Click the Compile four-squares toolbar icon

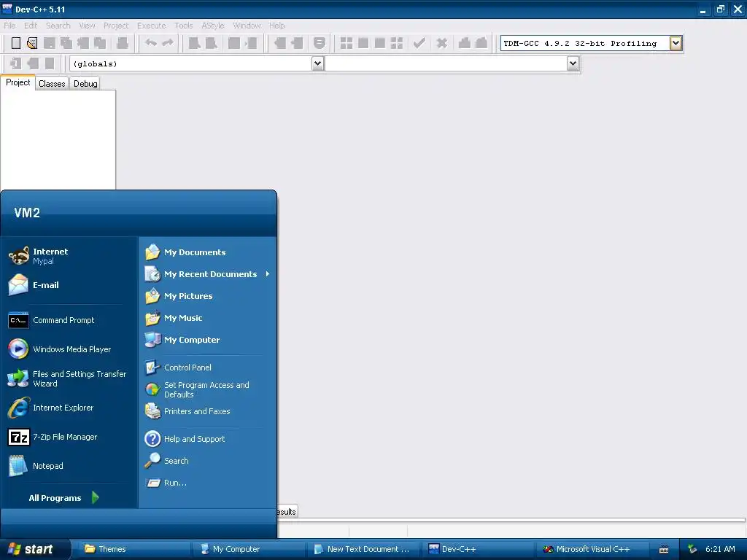coord(347,43)
